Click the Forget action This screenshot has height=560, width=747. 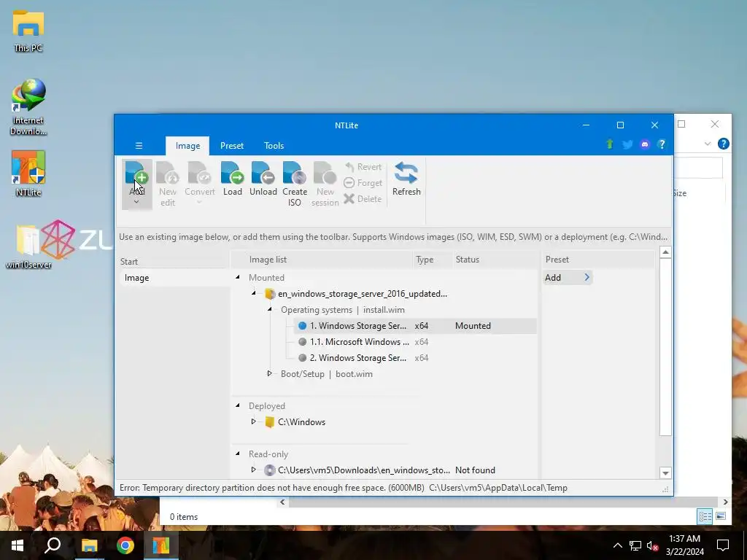tap(363, 183)
